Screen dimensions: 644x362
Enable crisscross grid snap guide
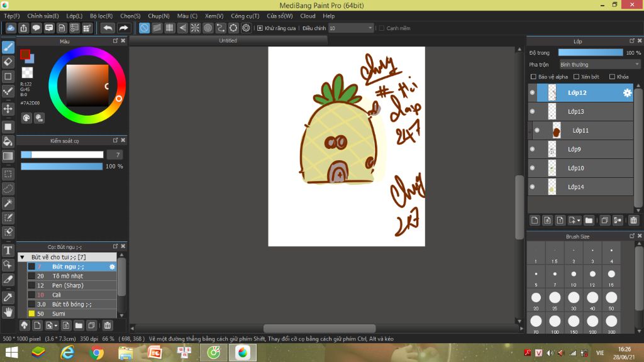[x=170, y=28]
